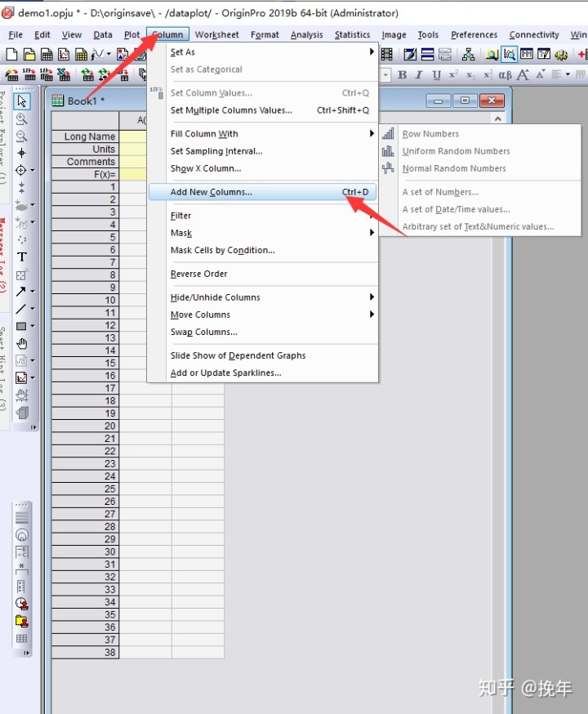Viewport: 588px width, 714px height.
Task: Expand the Arrow tool options
Action: point(33,292)
